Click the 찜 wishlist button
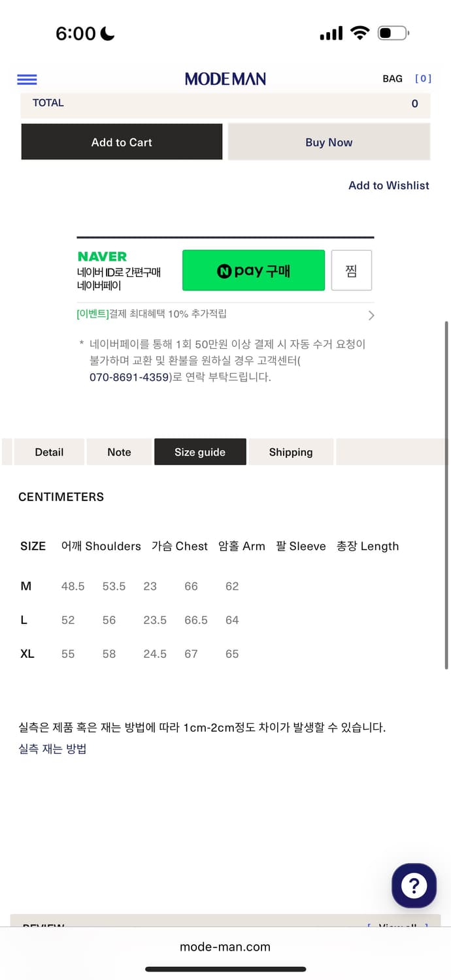The width and height of the screenshot is (451, 980). [x=352, y=270]
